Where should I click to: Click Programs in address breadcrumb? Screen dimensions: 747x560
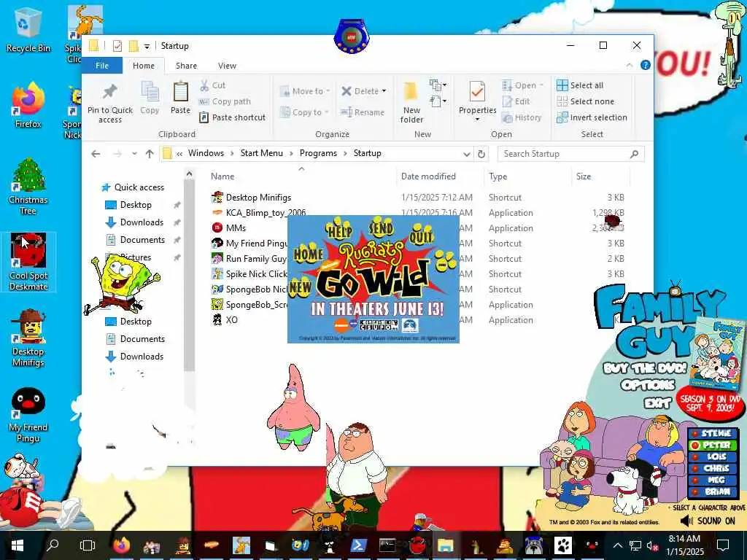pos(318,153)
